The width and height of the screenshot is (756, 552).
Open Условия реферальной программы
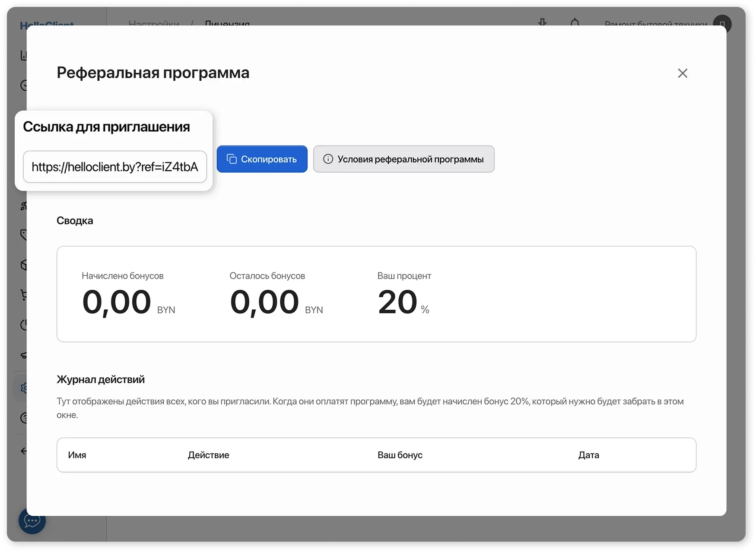pos(403,159)
